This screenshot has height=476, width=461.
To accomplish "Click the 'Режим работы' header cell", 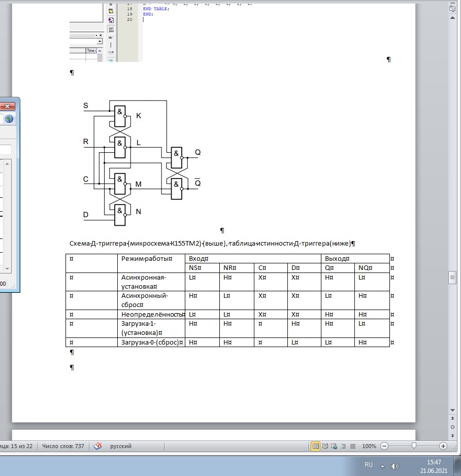I will pyautogui.click(x=151, y=263).
